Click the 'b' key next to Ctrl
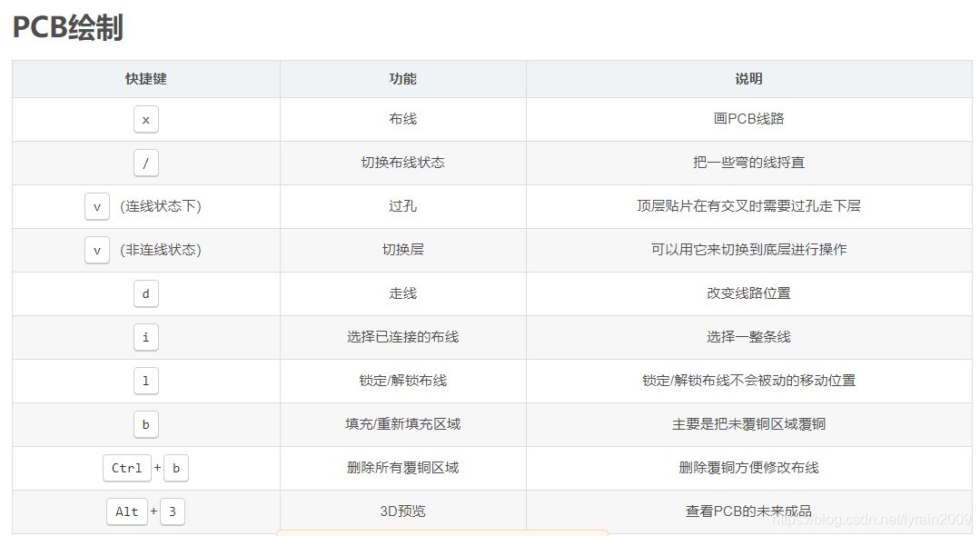This screenshot has width=980, height=536. 175,468
